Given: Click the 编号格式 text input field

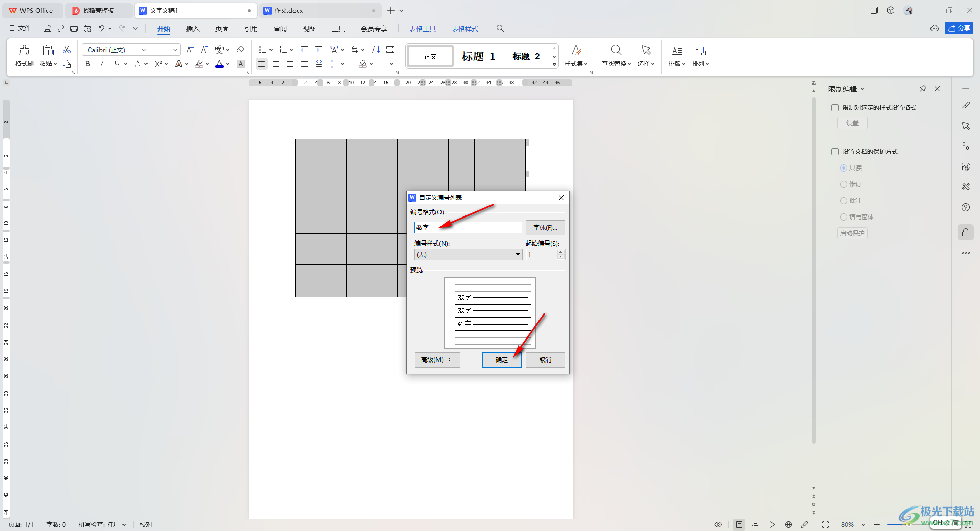Looking at the screenshot, I should [468, 227].
